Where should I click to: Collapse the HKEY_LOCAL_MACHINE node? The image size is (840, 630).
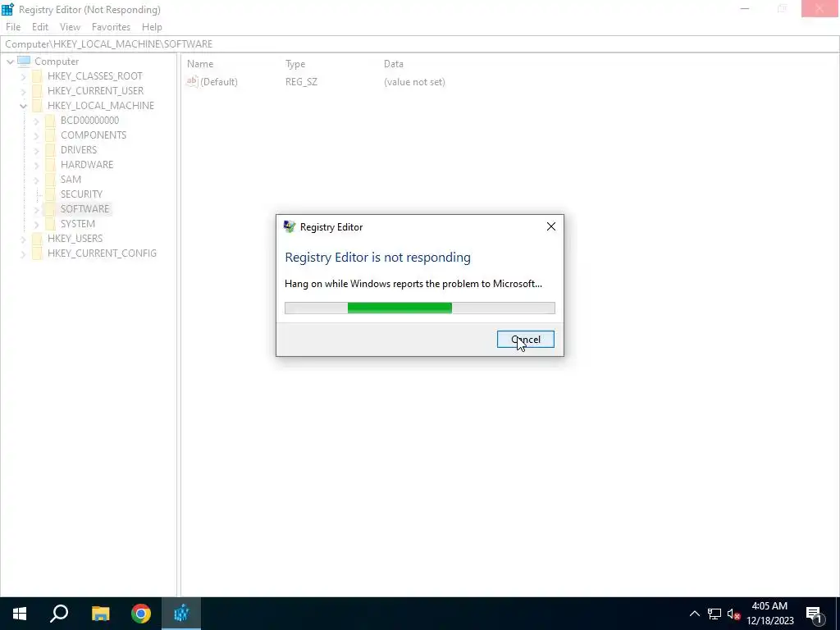[x=23, y=106]
